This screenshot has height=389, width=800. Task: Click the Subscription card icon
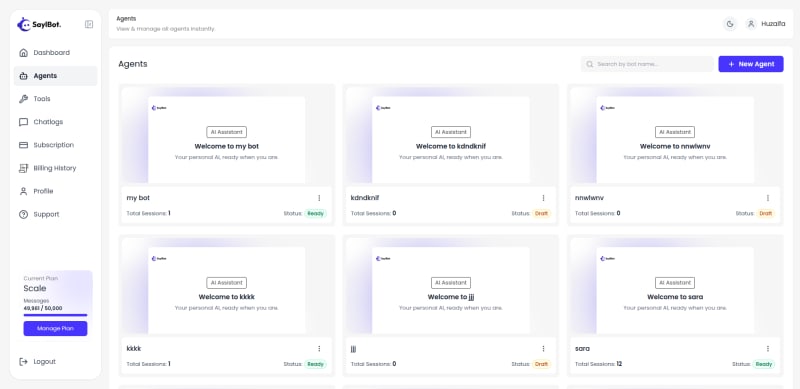(23, 145)
